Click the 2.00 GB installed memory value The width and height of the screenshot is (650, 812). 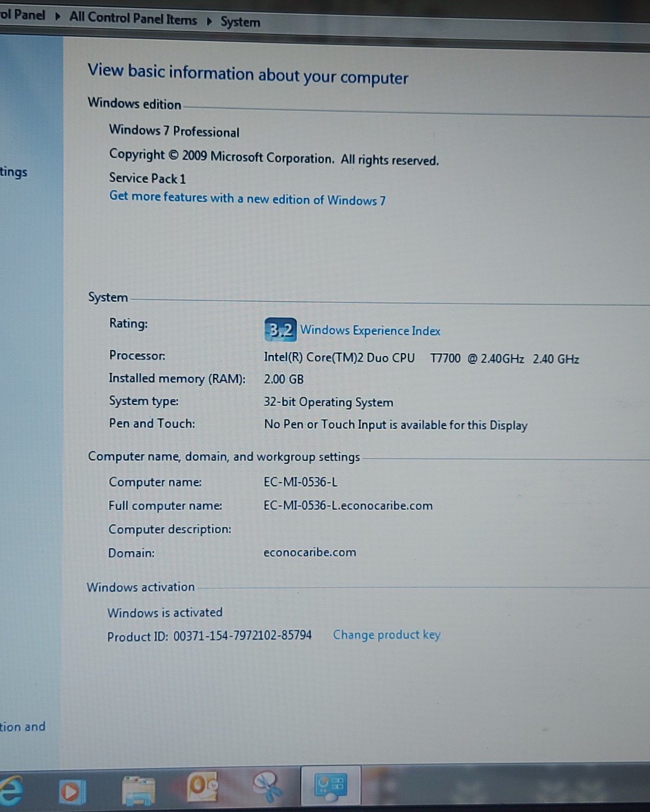283,379
